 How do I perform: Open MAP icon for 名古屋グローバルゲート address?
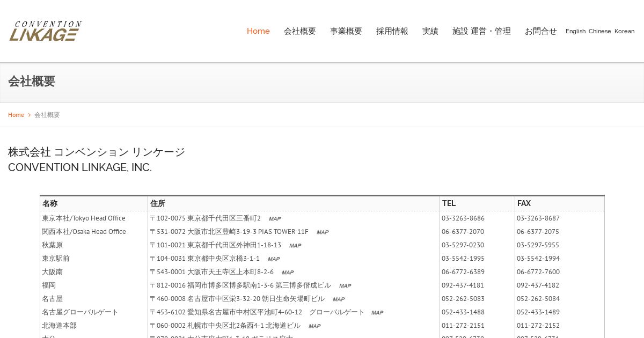(377, 313)
